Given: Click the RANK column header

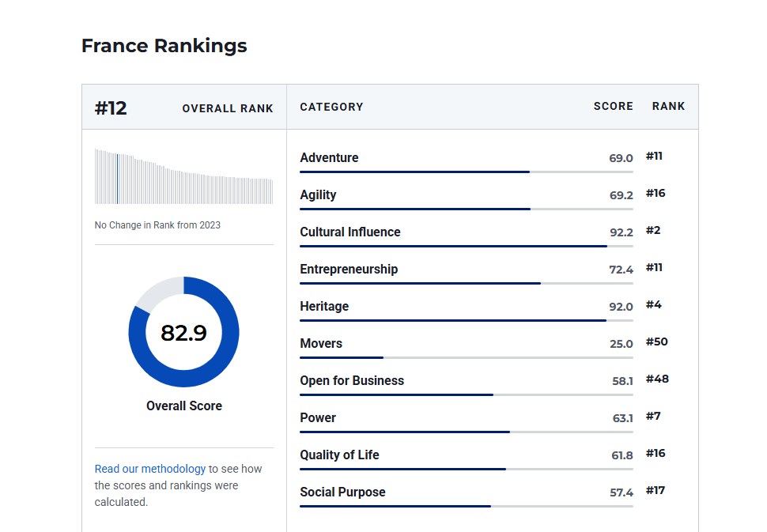Looking at the screenshot, I should click(x=668, y=107).
